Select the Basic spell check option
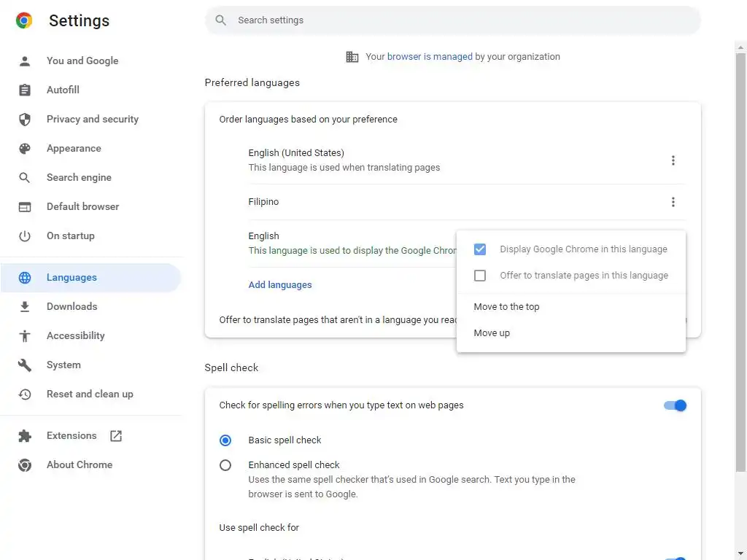The width and height of the screenshot is (747, 560). tap(225, 440)
